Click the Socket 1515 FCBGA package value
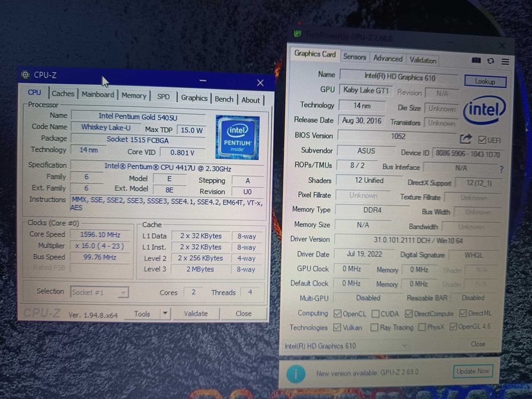This screenshot has height=399, width=532. [138, 140]
